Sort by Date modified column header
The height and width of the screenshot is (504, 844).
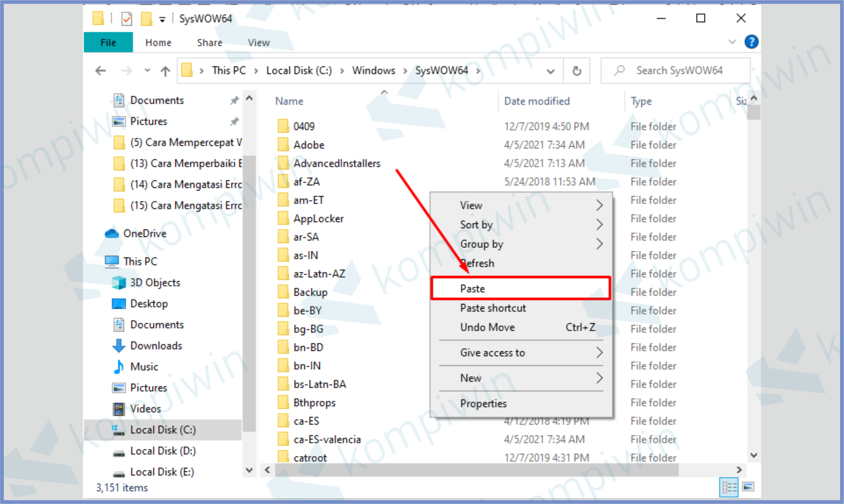536,101
